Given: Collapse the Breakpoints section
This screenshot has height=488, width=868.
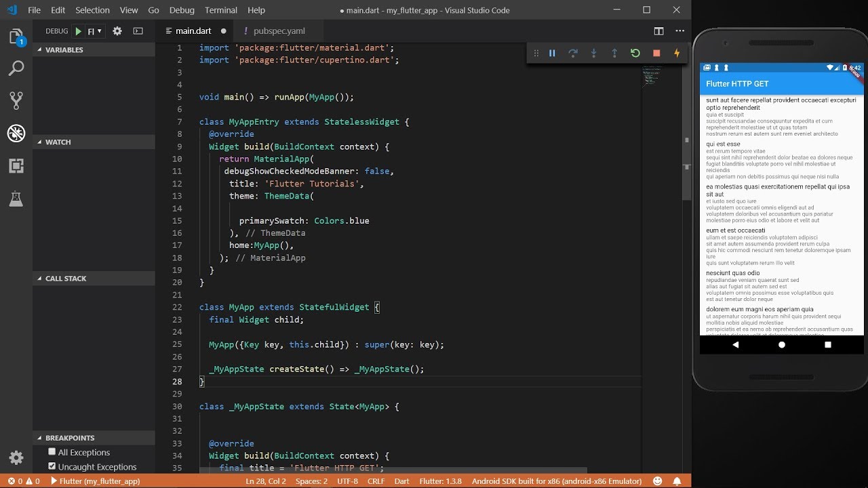Looking at the screenshot, I should 94,438.
